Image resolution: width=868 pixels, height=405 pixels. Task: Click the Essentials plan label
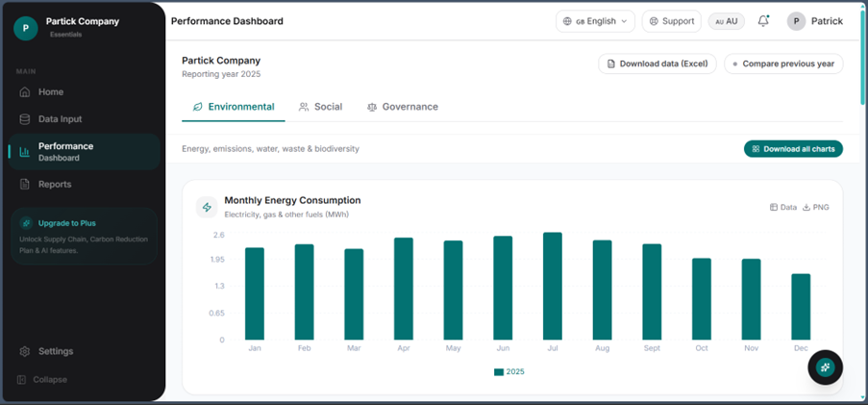(66, 35)
